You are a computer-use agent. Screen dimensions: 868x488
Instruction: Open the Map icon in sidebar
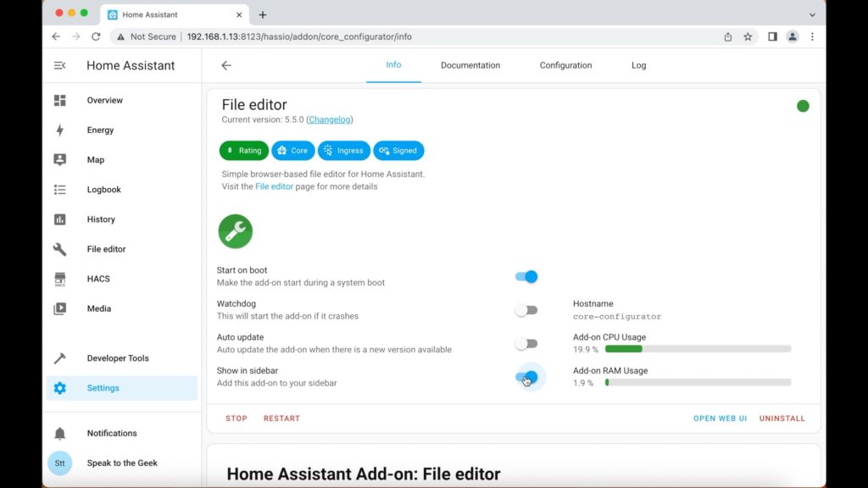[x=60, y=159]
